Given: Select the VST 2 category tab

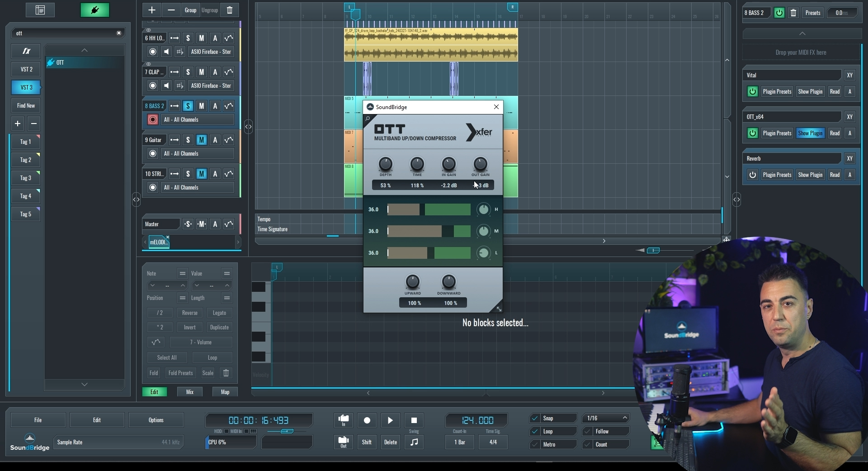Looking at the screenshot, I should tap(26, 69).
